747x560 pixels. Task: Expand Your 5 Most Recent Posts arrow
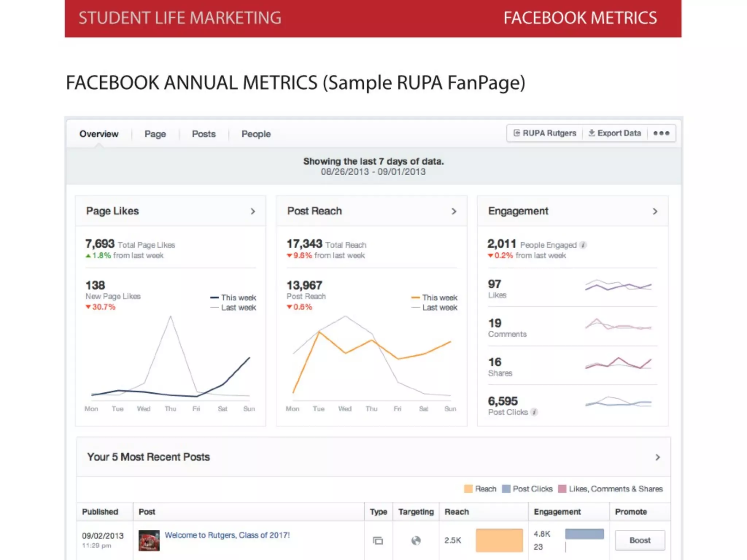click(658, 457)
